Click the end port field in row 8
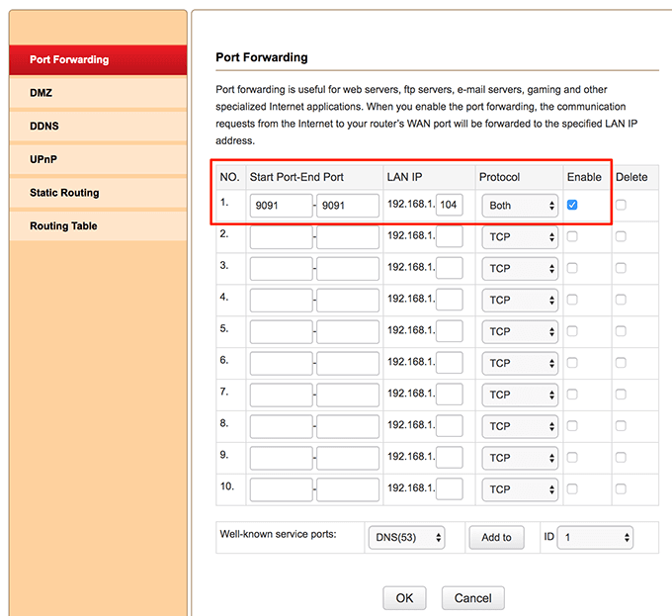 pos(348,426)
